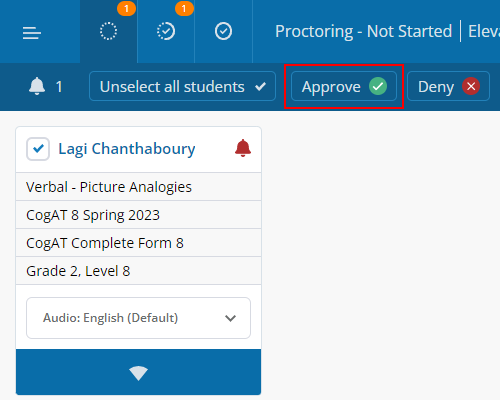Click the checkmark in Unselect all students
The width and height of the screenshot is (500, 400).
pos(260,87)
